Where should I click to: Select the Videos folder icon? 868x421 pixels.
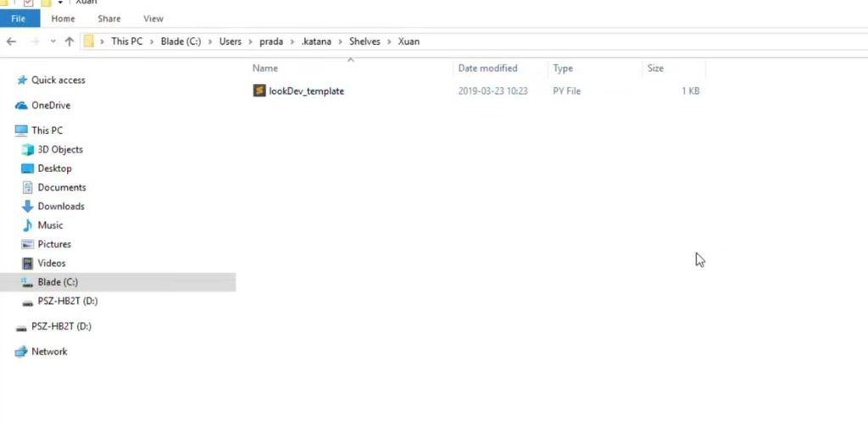28,263
